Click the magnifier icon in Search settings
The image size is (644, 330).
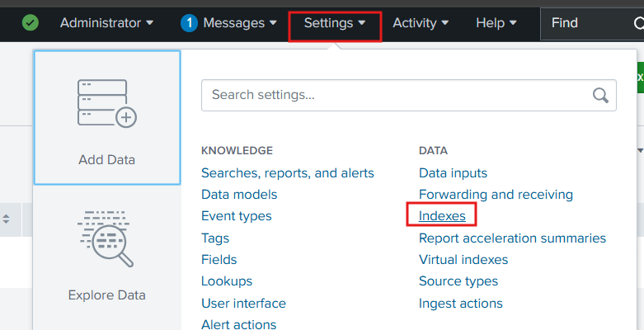coord(601,95)
